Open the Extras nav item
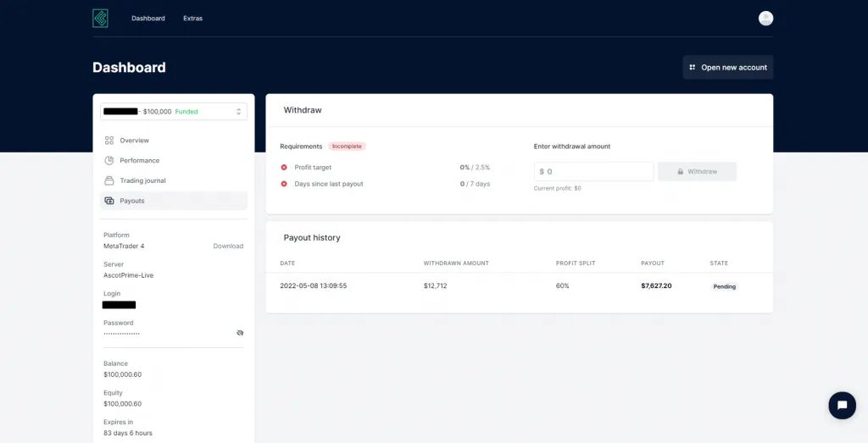Image resolution: width=868 pixels, height=443 pixels. click(192, 19)
